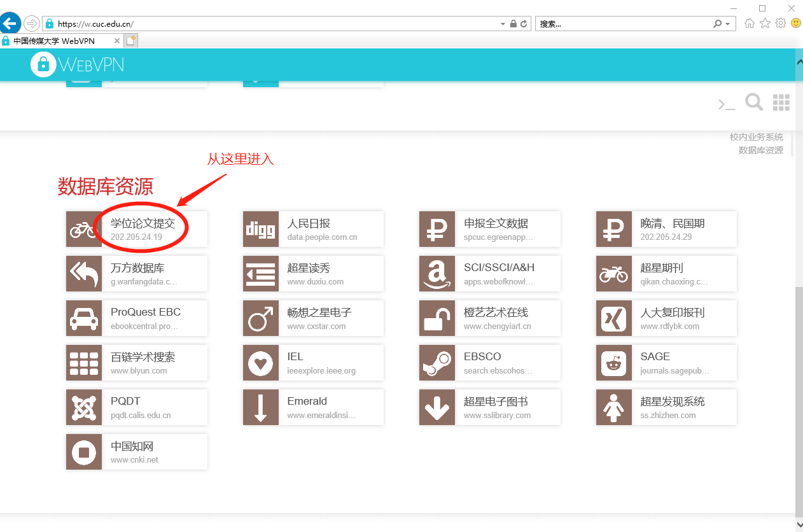Open the favorites star icon
The image size is (803, 532).
tap(765, 24)
